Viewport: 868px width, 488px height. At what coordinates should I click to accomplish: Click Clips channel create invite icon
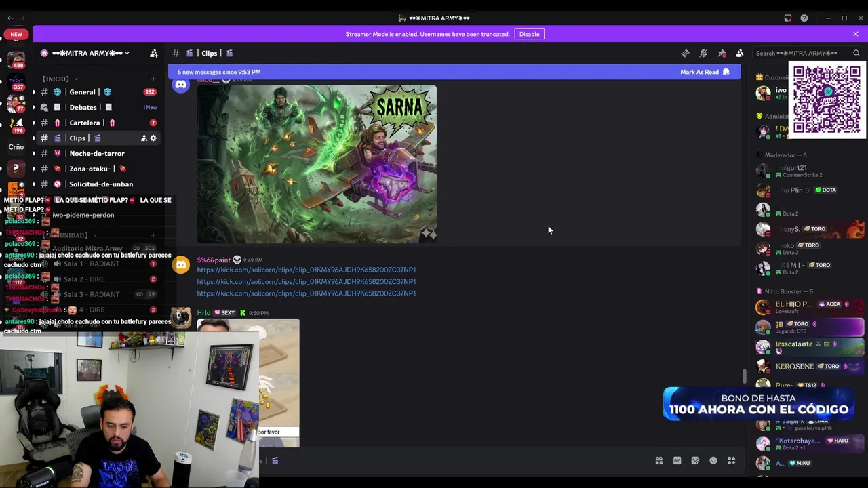(144, 138)
